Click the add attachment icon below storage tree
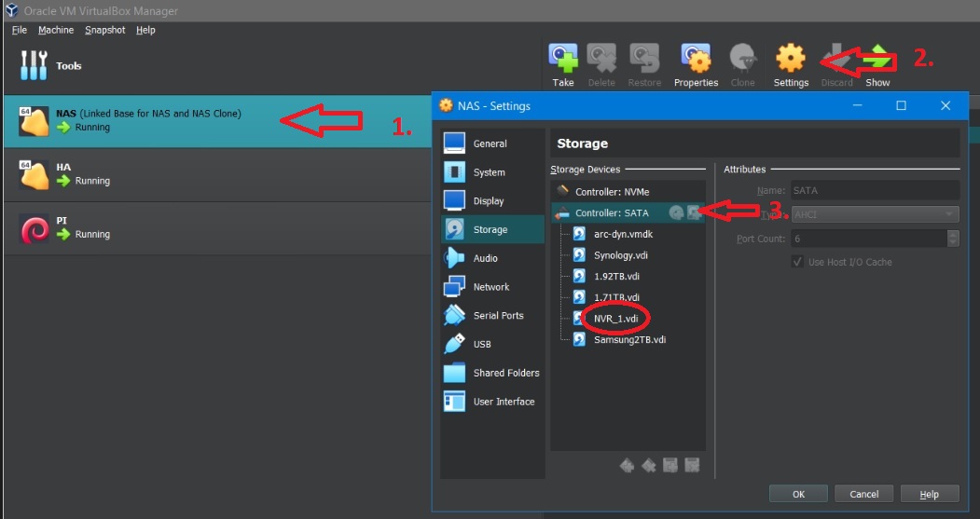Screen dimensions: 980x519 point(670,465)
